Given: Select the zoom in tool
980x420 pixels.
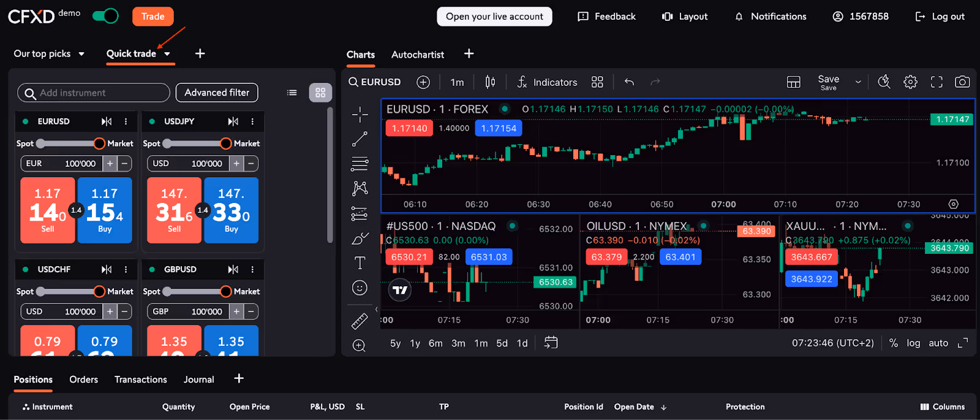Looking at the screenshot, I should tap(360, 346).
